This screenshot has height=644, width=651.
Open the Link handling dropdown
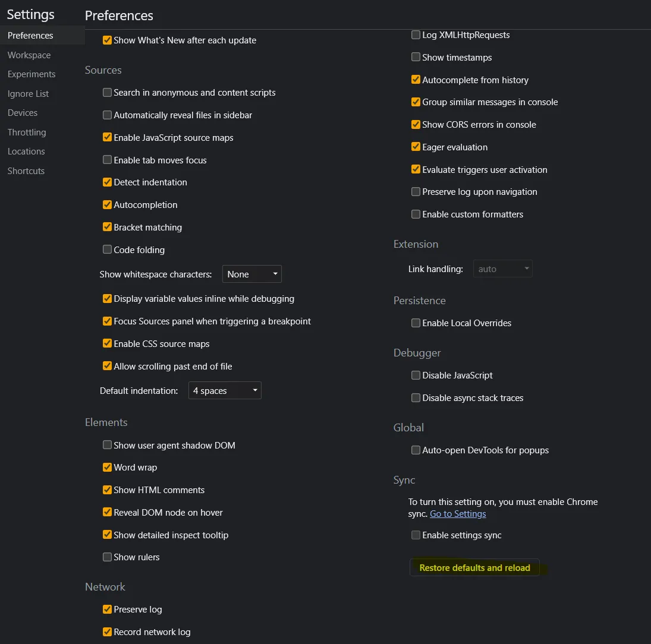tap(502, 269)
